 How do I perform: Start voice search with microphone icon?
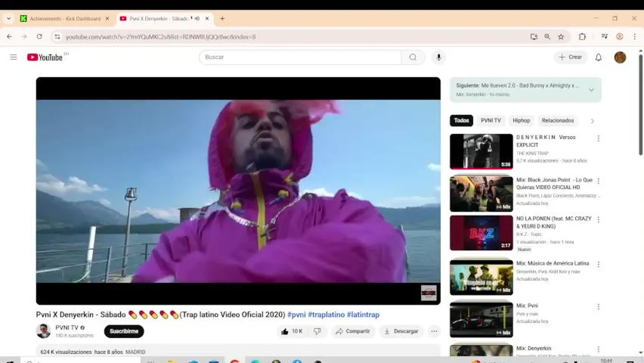pyautogui.click(x=439, y=57)
